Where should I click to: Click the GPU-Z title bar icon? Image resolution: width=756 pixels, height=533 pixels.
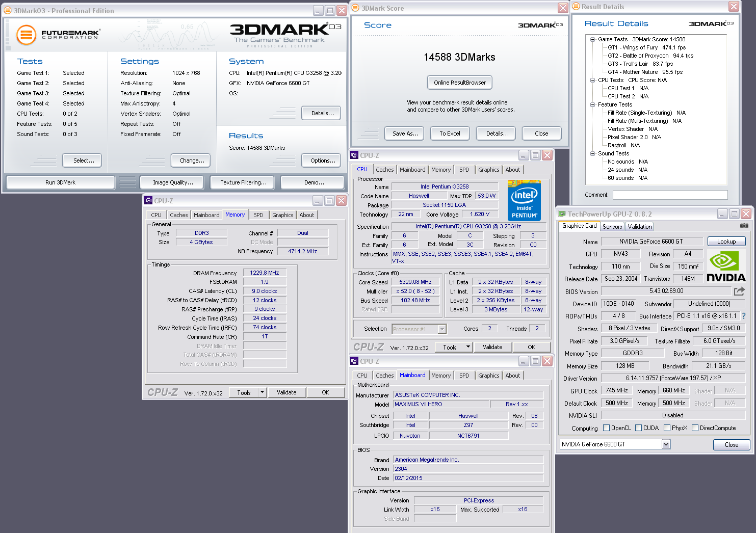(x=562, y=214)
